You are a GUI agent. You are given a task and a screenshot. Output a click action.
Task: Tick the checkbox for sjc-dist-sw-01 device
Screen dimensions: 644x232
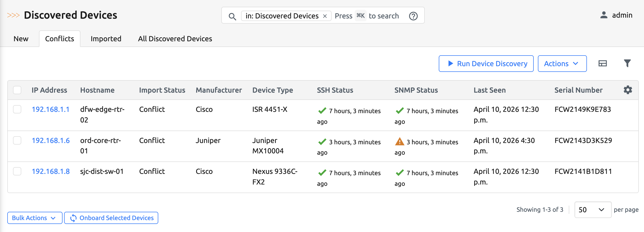point(17,171)
